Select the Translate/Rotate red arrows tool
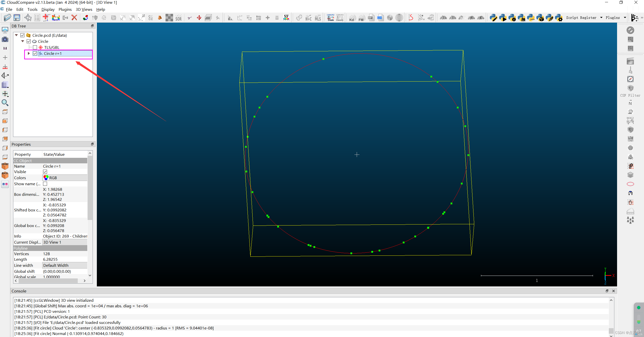 [199, 18]
